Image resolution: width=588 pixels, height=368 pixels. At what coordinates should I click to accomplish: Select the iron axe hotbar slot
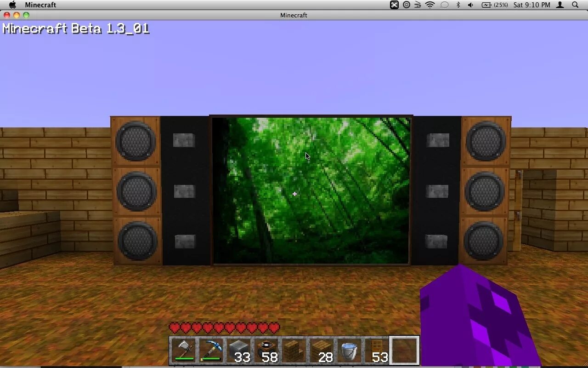click(184, 351)
